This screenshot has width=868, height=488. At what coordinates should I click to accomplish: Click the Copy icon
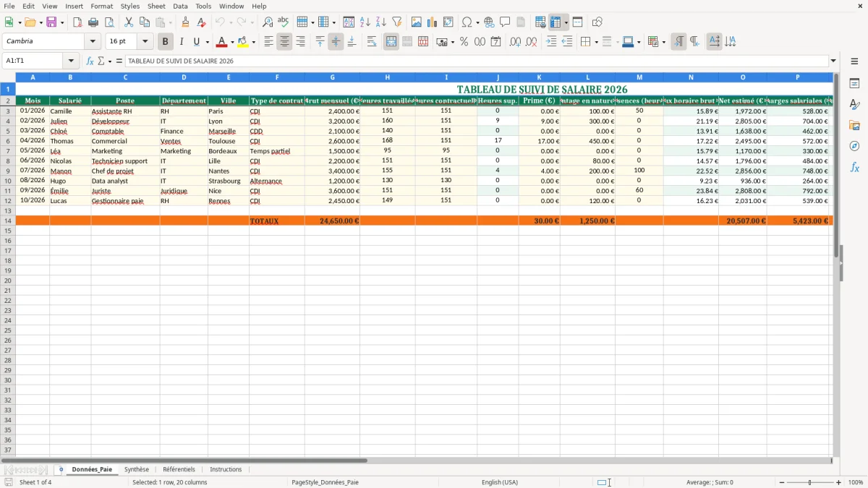[x=145, y=22]
